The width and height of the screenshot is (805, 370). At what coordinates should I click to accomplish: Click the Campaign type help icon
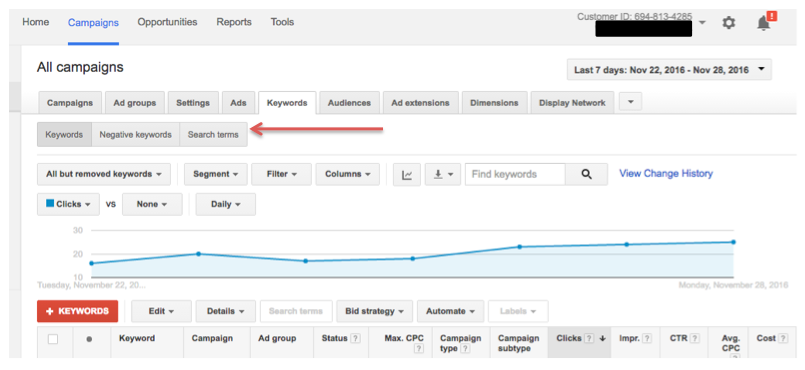click(x=465, y=349)
